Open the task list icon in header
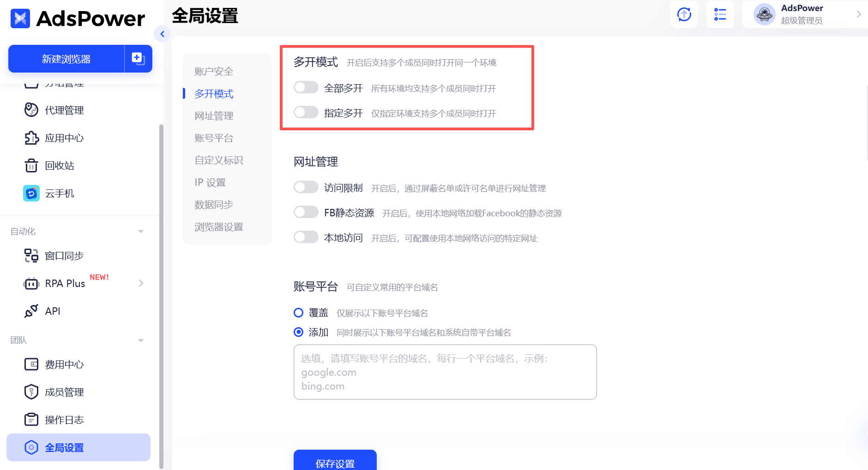Viewport: 868px width, 470px height. 720,14
